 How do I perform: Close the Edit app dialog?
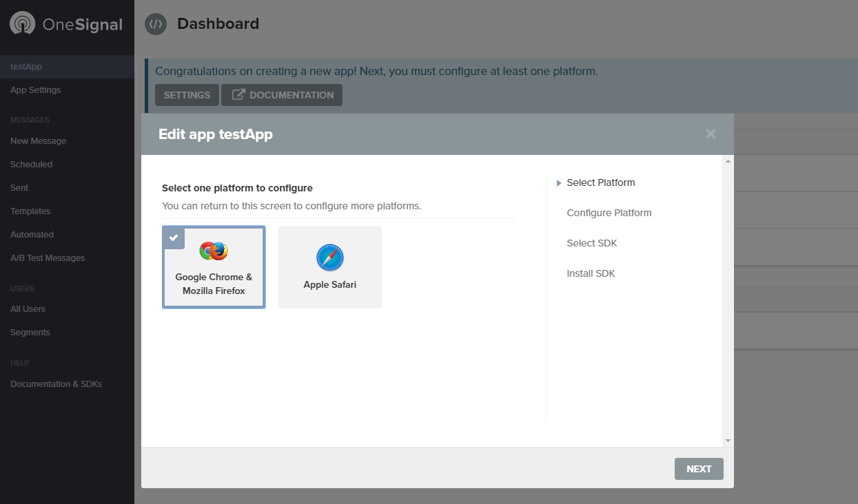(711, 134)
